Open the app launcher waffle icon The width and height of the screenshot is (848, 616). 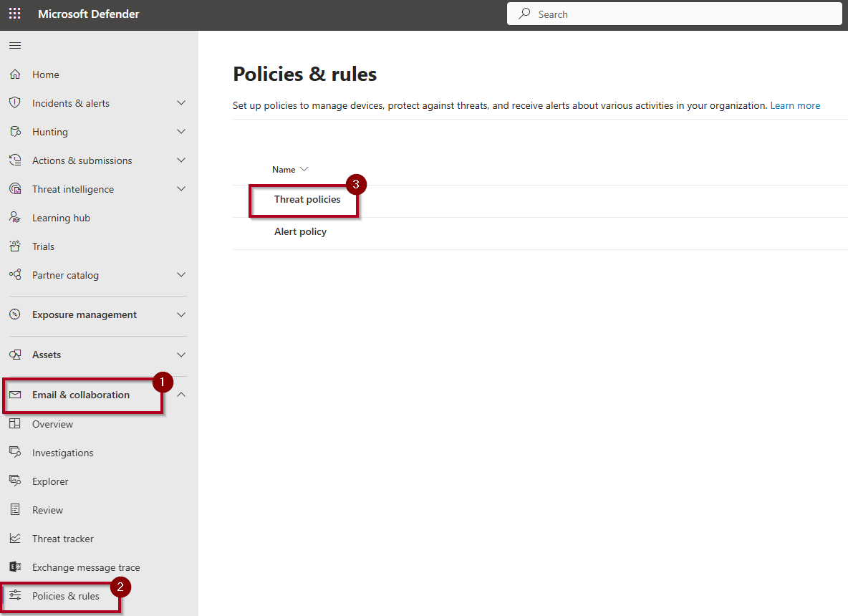point(14,14)
